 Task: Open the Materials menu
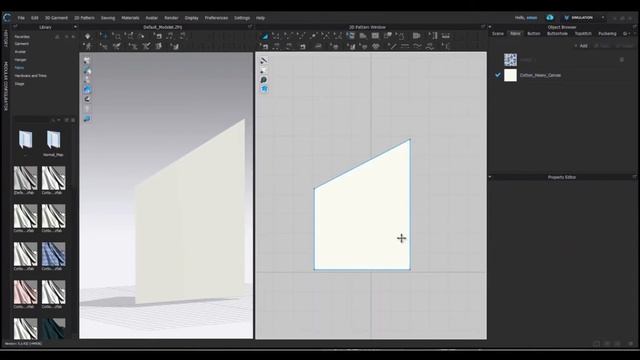coord(131,18)
